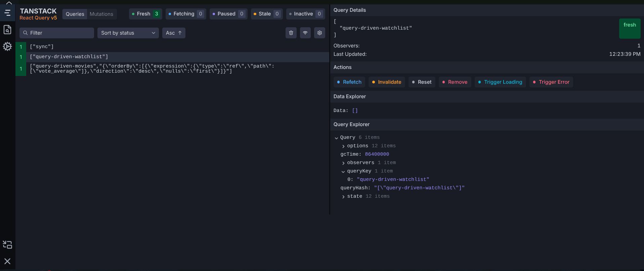Collapse panel with top chevron-up icon
This screenshot has width=644, height=271.
click(x=9, y=3)
